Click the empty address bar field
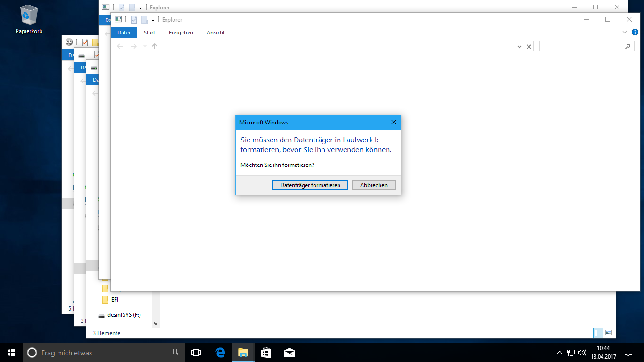The width and height of the screenshot is (644, 362). [x=339, y=46]
